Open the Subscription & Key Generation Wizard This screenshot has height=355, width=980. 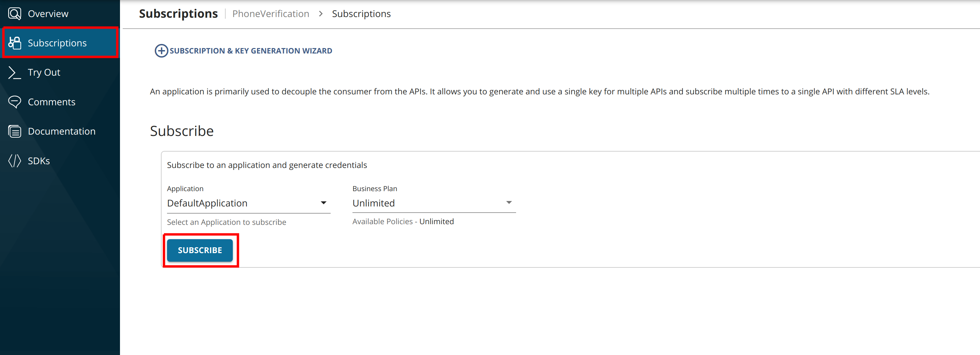251,50
